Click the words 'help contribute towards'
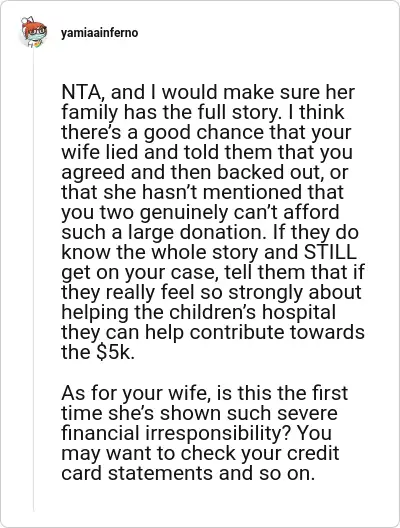The image size is (400, 528). coord(255,332)
